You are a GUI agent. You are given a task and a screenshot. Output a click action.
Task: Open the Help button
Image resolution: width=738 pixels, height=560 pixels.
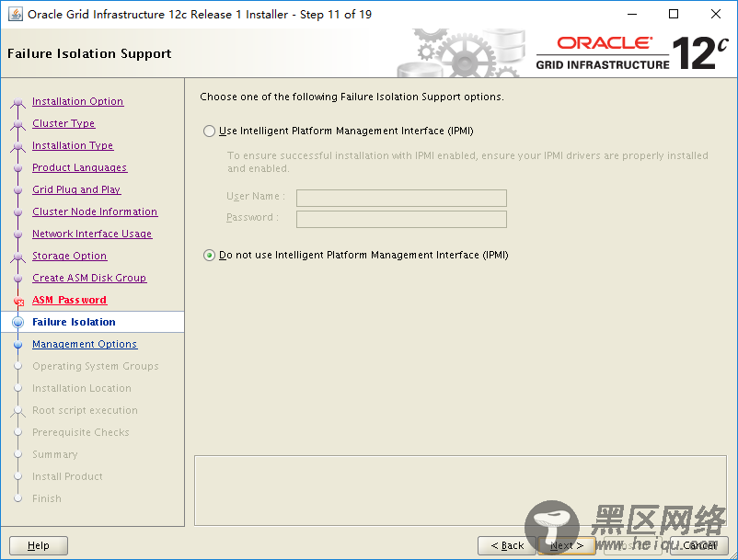tap(39, 545)
